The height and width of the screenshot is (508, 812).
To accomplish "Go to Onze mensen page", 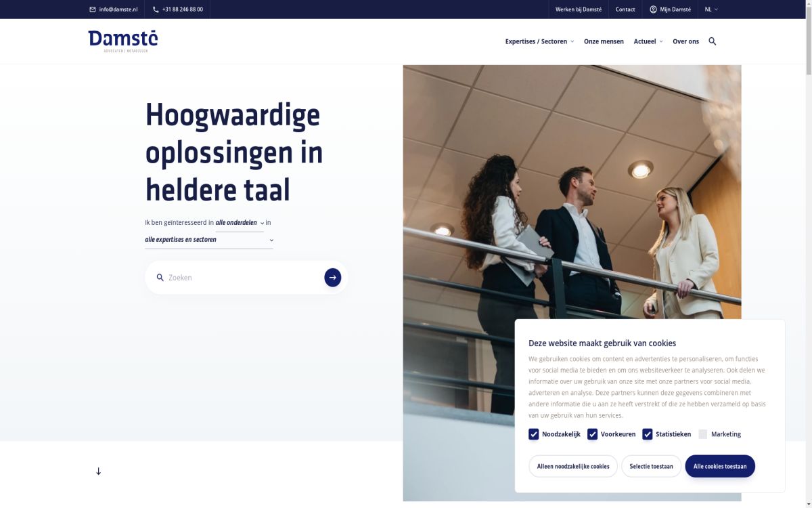I will pos(604,41).
